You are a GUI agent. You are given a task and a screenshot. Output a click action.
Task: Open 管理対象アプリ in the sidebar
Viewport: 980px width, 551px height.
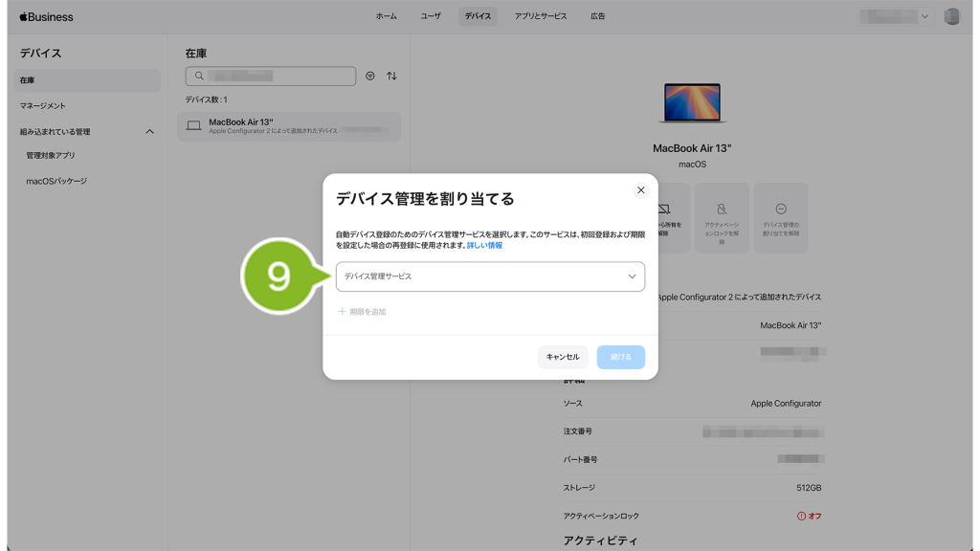point(51,155)
